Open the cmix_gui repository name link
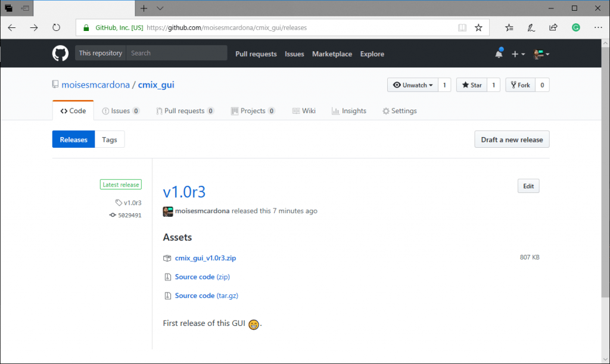 [156, 85]
